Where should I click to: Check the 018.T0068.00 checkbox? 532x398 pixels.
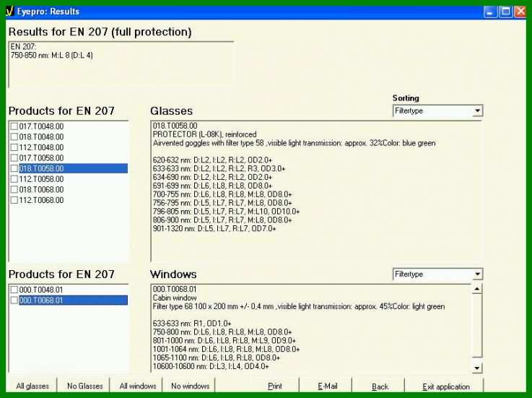[14, 189]
